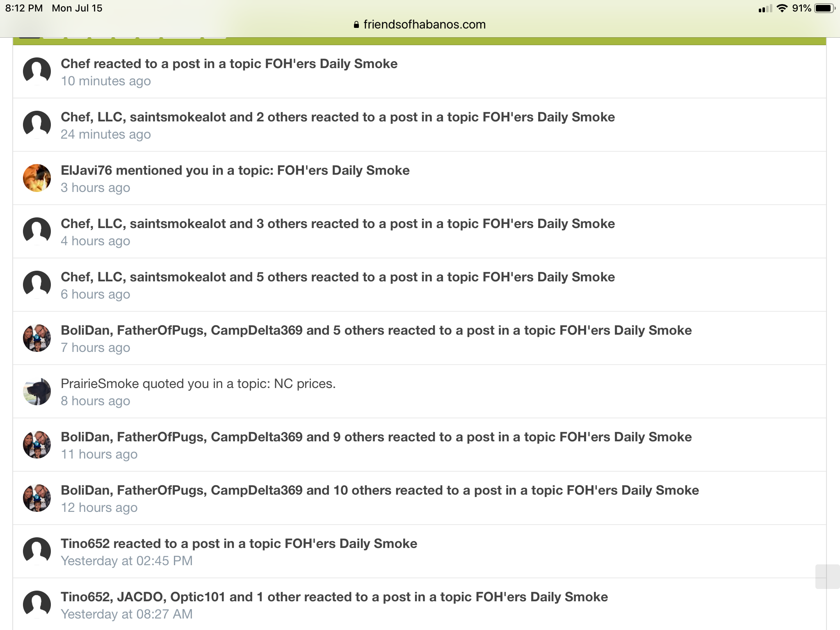
Task: Tap the cellular signal bars icon
Action: point(765,8)
